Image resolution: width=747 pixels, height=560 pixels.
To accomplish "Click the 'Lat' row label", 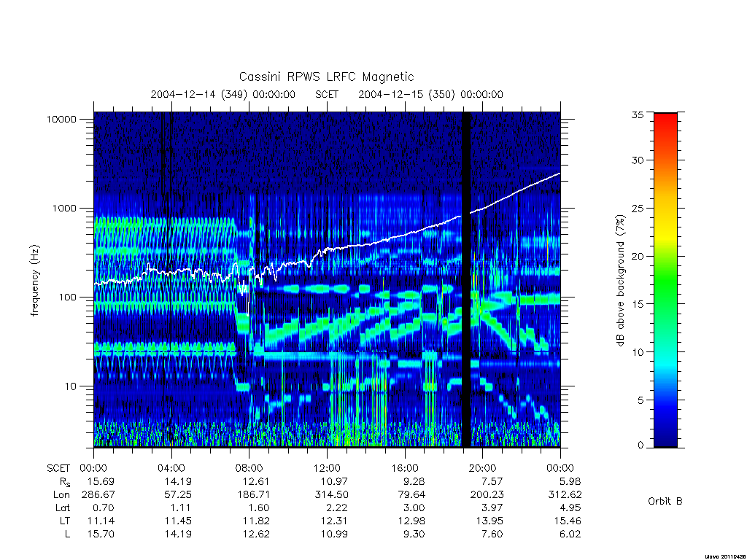I will tap(63, 508).
